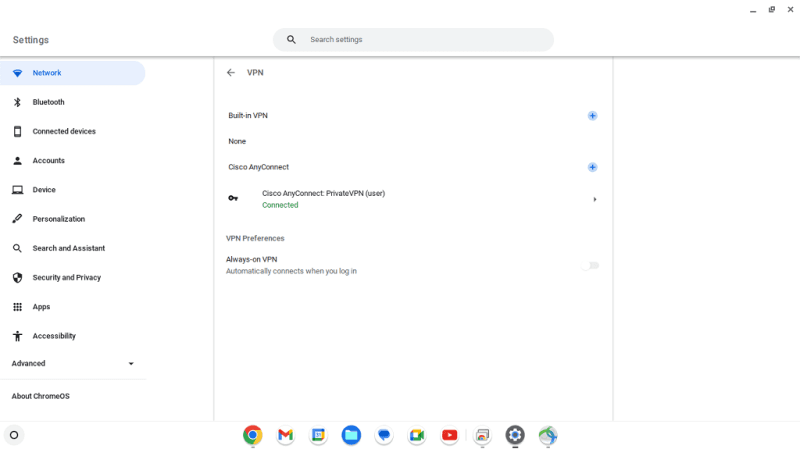
Task: Open Gmail from the shelf
Action: [285, 435]
